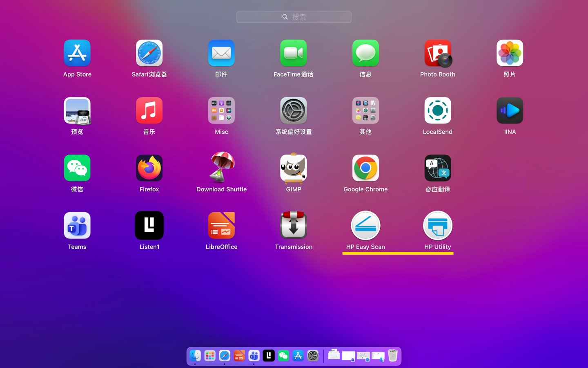Launch HP Easy Scan

[x=365, y=226]
